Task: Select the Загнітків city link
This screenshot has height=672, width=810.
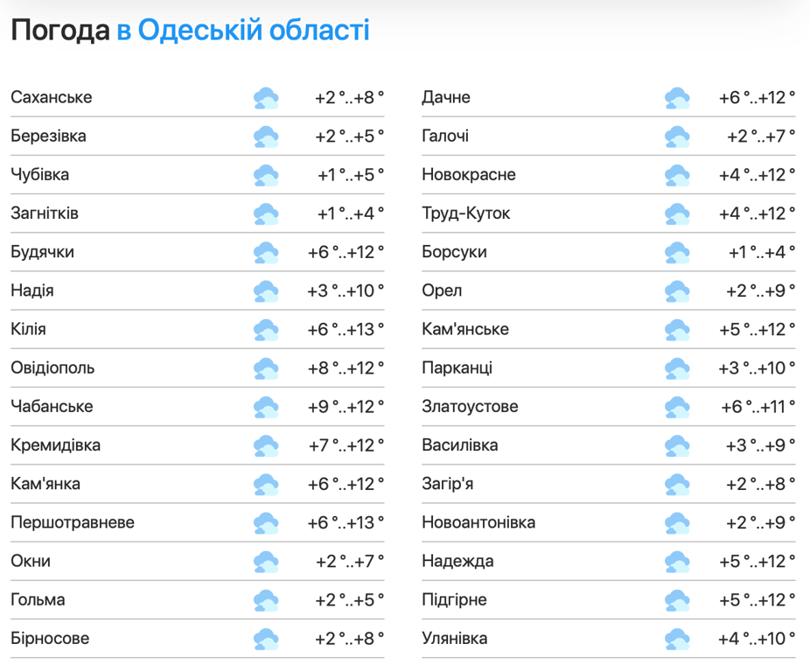Action: click(45, 213)
